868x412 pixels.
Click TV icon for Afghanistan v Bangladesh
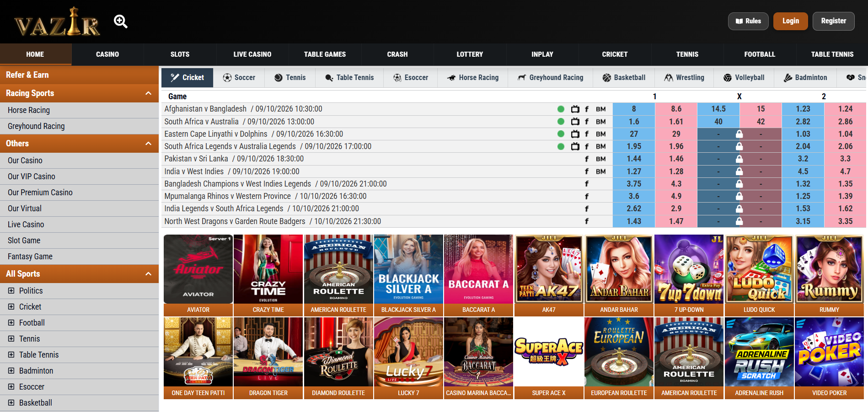575,109
